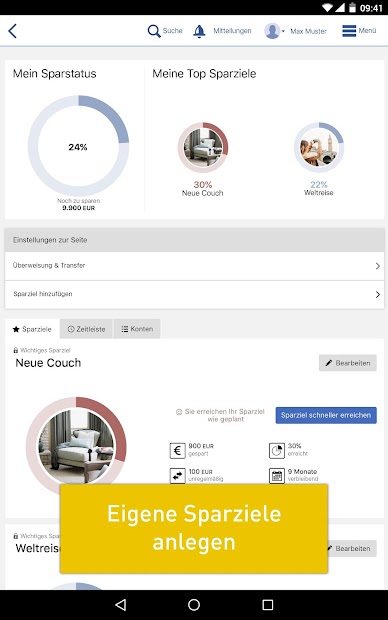Click the transfer arrows icon for 100 EUR
Screen dimensions: 388x620
178,475
